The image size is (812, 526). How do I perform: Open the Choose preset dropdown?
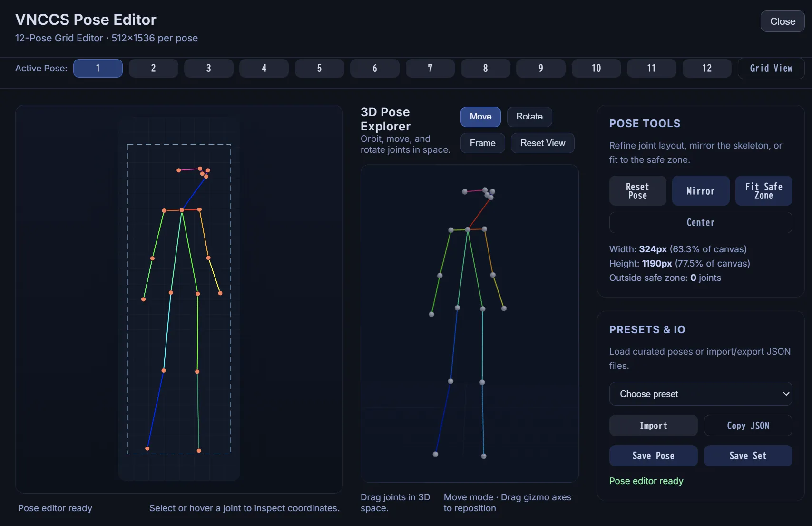click(700, 394)
